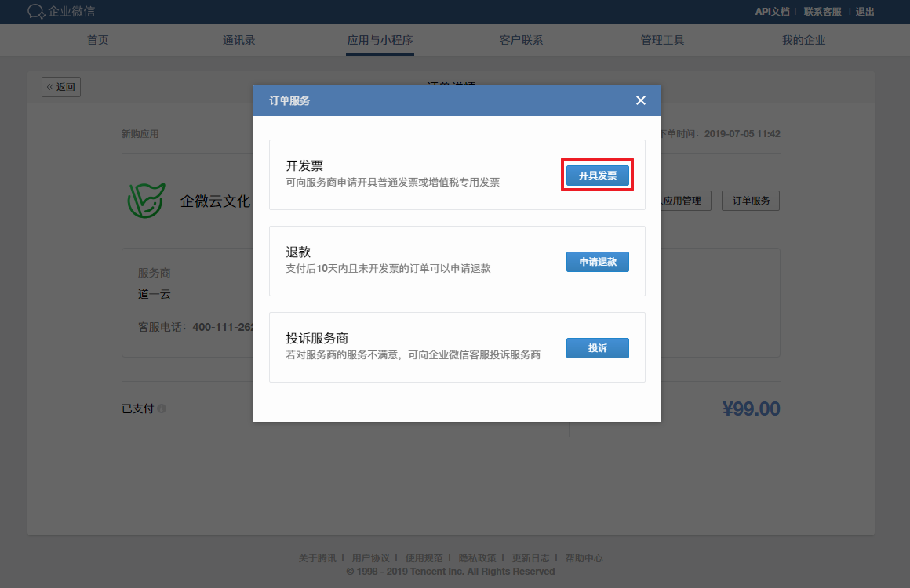Open the 隐私政策 footer link
The width and height of the screenshot is (910, 588).
coord(477,558)
